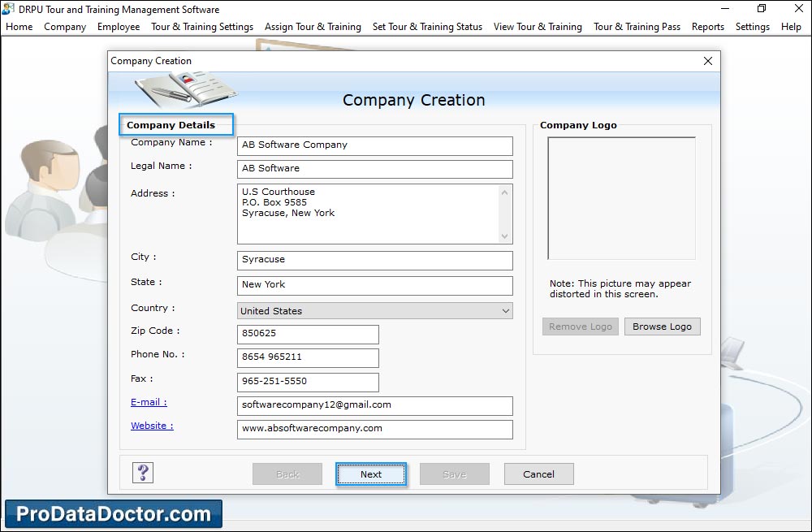Click the Remove Logo button
Viewport: 812px width, 532px height.
(x=581, y=327)
